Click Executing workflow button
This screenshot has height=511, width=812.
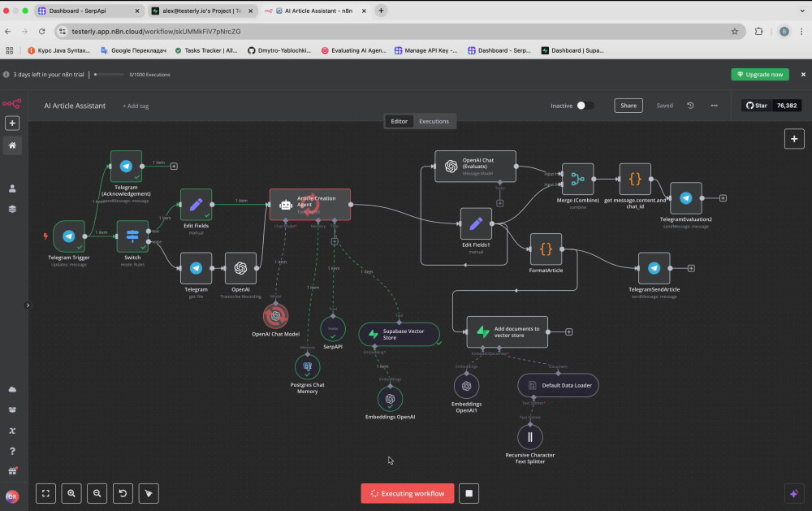tap(408, 493)
